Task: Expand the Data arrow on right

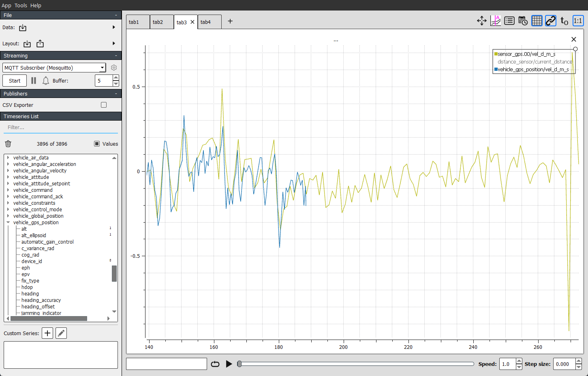Action: (x=114, y=27)
